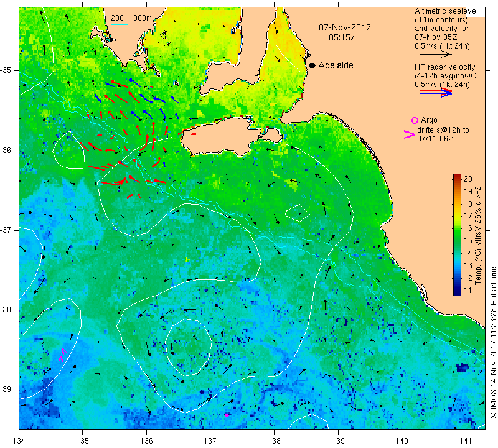
Task: Click the small red mark on Kangaroo Island
Action: coord(194,134)
